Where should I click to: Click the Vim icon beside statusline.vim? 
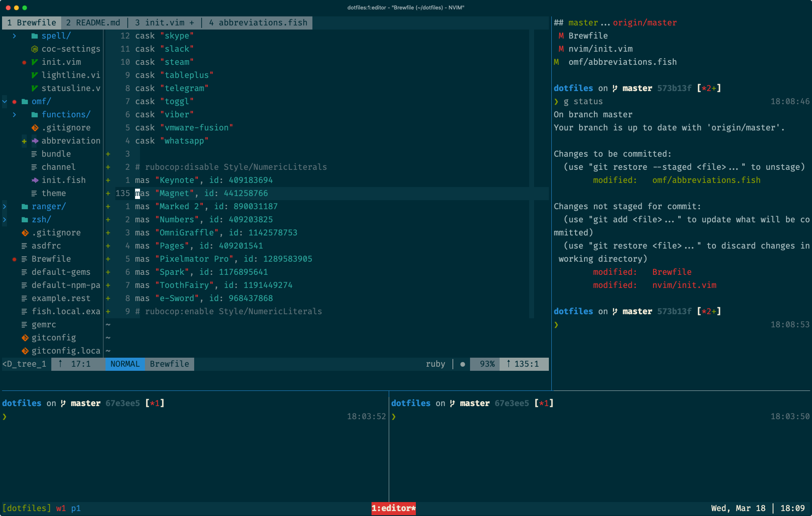pyautogui.click(x=35, y=88)
